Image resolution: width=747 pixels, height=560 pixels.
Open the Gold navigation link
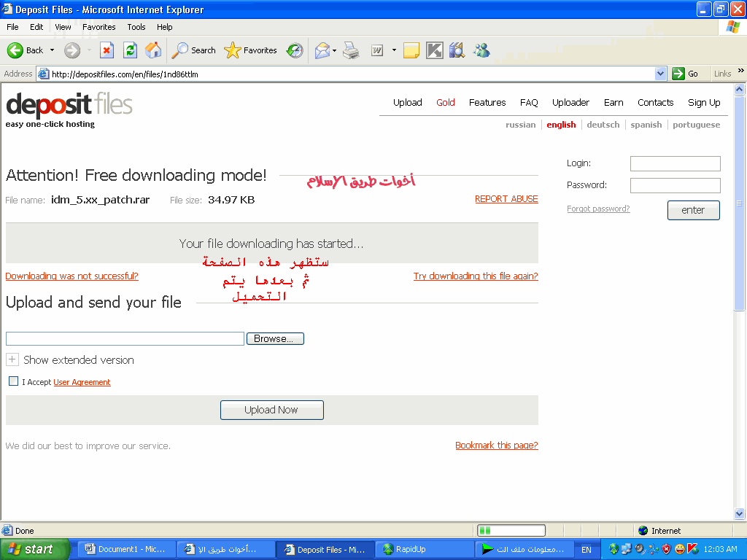click(446, 102)
